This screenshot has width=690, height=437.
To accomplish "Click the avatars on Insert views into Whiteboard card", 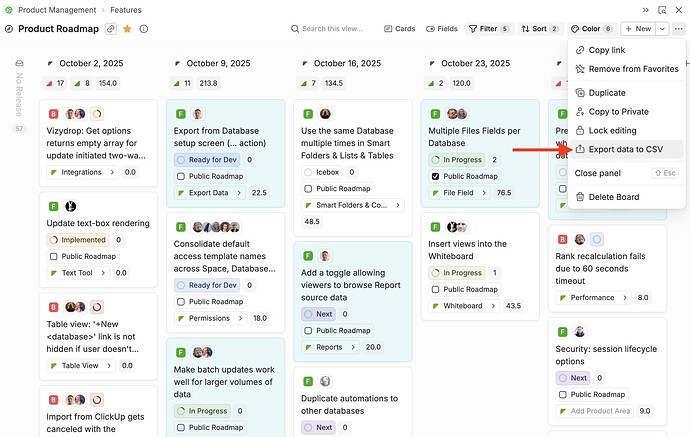I will click(x=457, y=227).
